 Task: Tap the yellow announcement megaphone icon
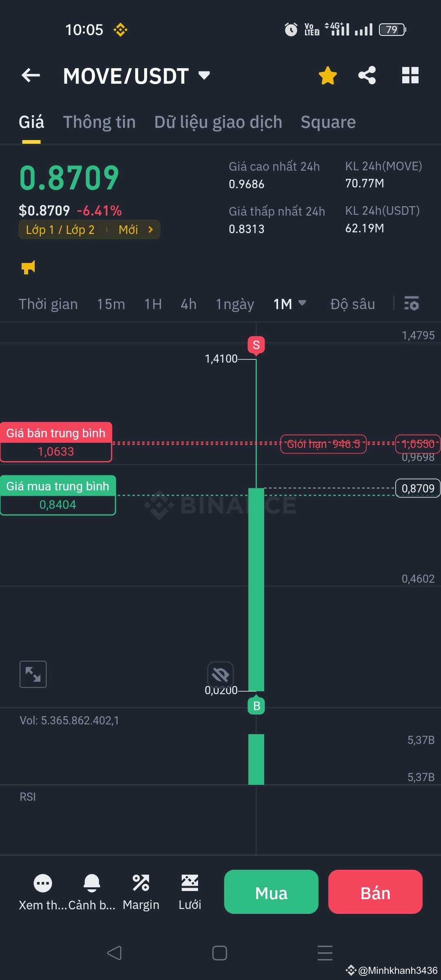[x=28, y=267]
